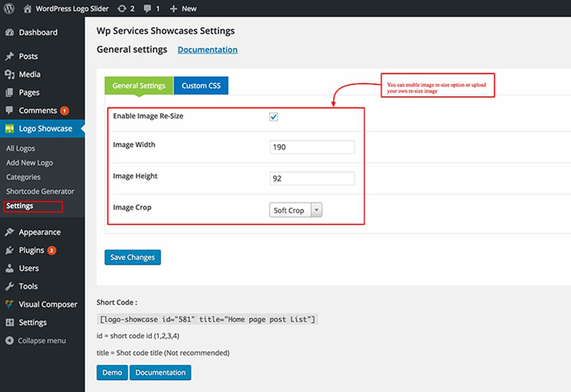Click the 'Image Height' label
The width and height of the screenshot is (571, 392).
tap(135, 176)
